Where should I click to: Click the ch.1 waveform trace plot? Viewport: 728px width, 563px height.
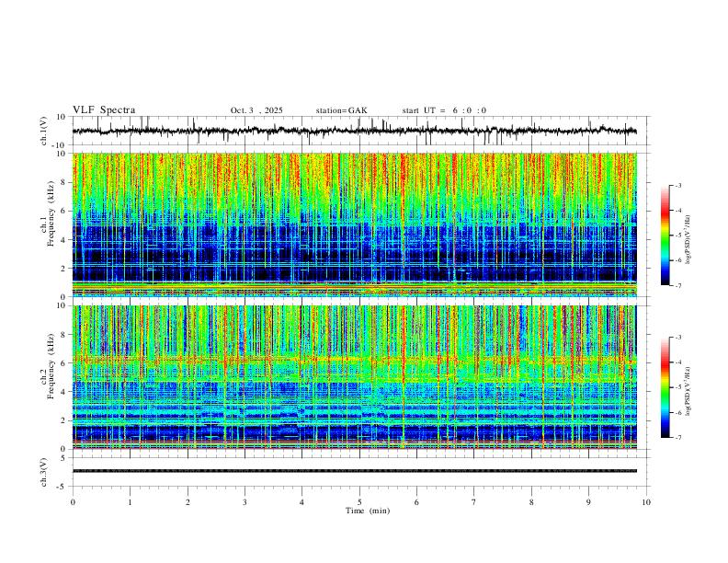[x=354, y=131]
